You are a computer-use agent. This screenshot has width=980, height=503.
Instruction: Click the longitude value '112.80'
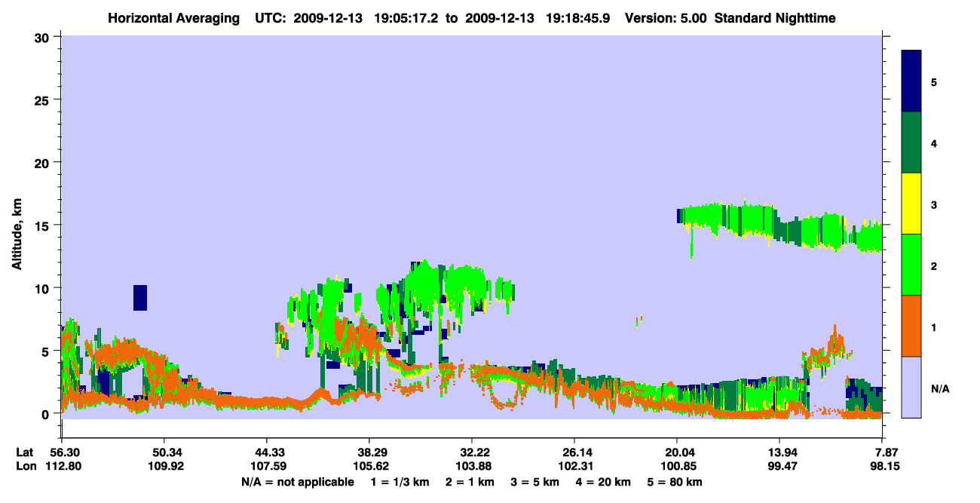pyautogui.click(x=62, y=467)
